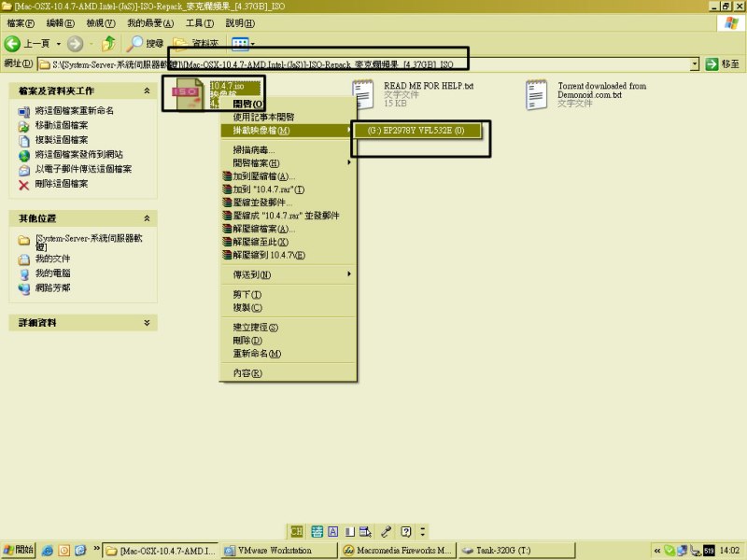Viewport: 747px width, 560px height.
Task: Open the 檔案(F) menu
Action: click(21, 22)
